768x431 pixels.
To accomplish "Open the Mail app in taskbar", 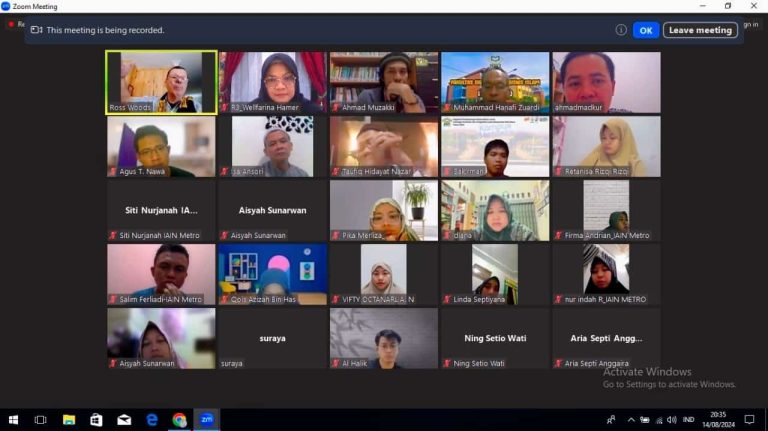I will pos(124,420).
